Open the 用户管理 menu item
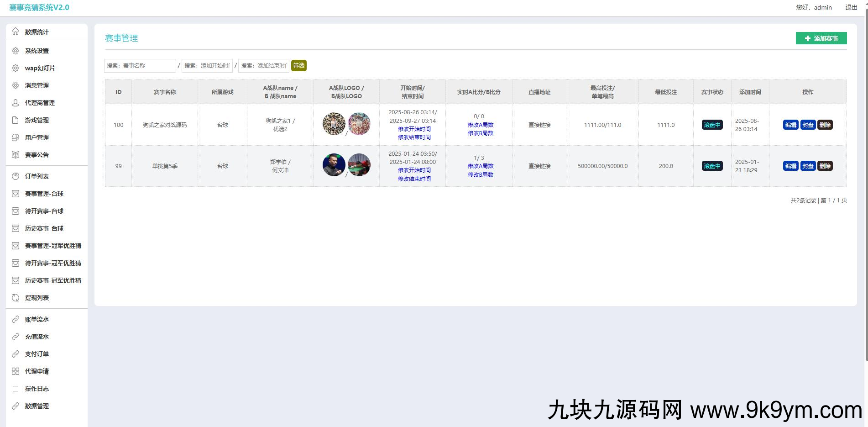The width and height of the screenshot is (868, 427). click(x=37, y=137)
